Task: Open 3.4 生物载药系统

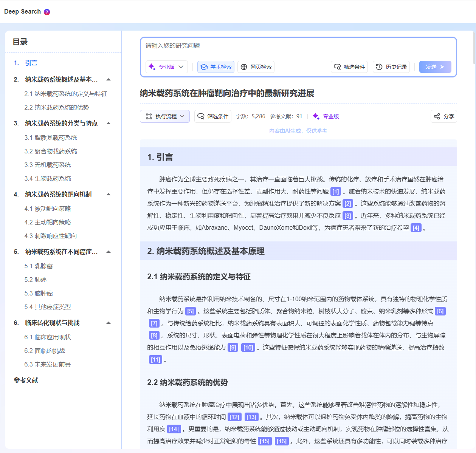Action: click(48, 178)
